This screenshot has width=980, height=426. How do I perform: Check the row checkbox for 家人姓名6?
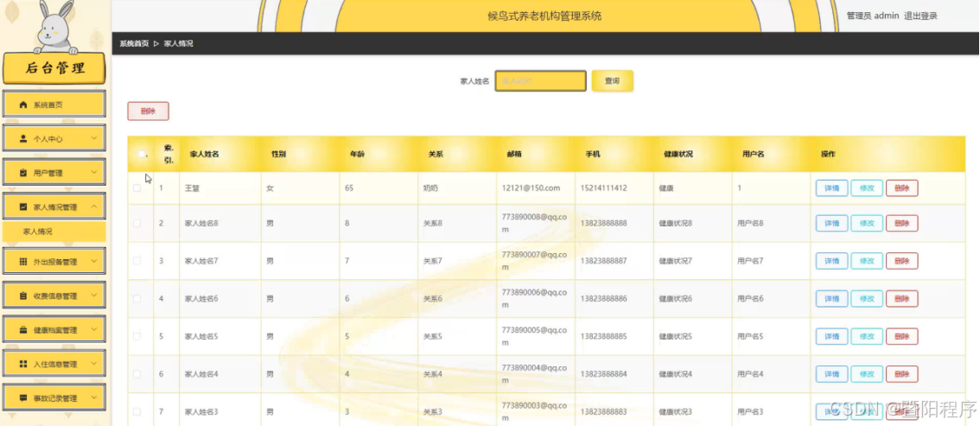pyautogui.click(x=137, y=299)
